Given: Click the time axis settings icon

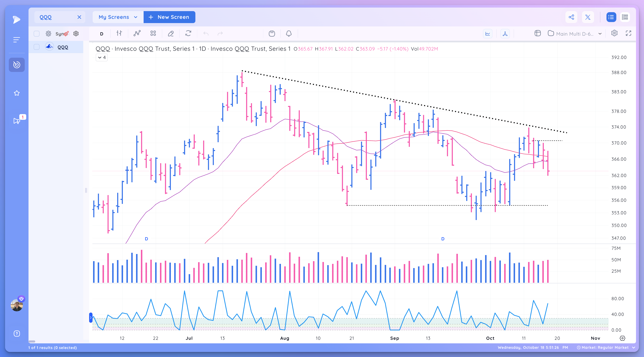Looking at the screenshot, I should point(622,338).
